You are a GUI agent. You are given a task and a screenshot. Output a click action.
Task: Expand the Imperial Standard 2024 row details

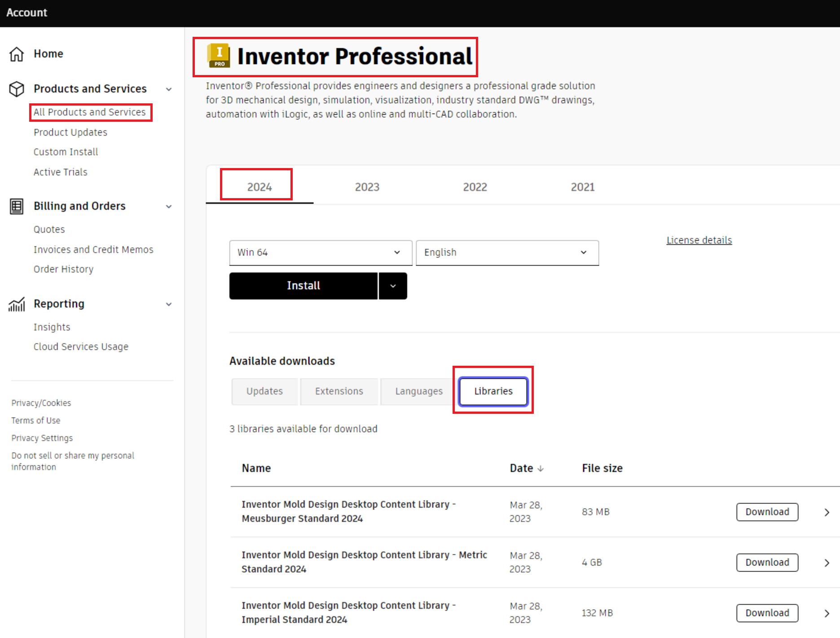[827, 613]
